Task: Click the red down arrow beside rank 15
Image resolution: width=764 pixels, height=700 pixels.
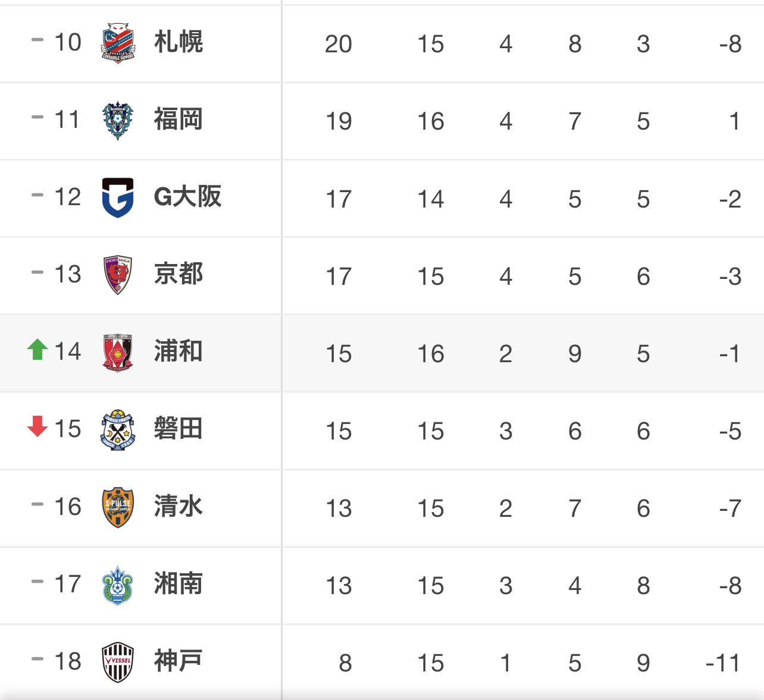Action: [x=37, y=426]
